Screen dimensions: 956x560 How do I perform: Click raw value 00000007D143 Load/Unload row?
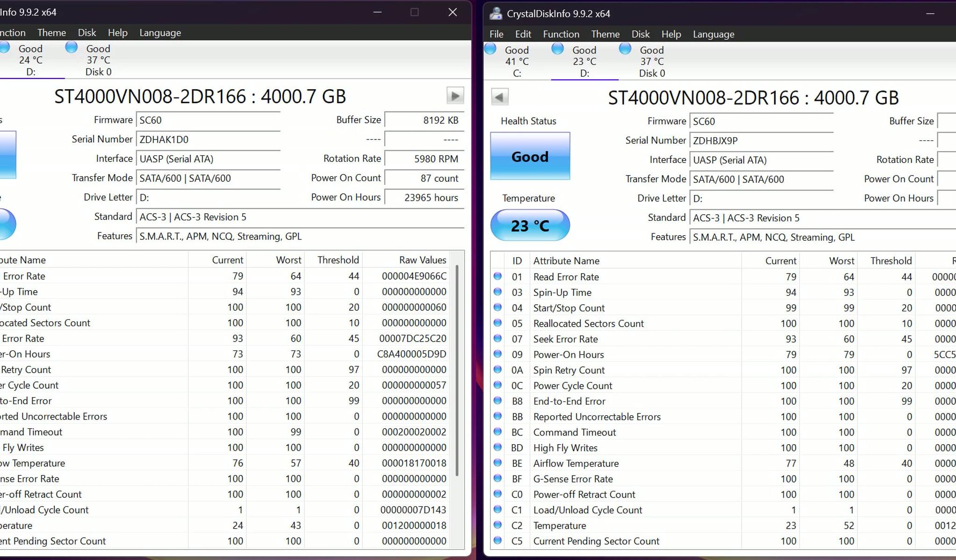pos(413,510)
